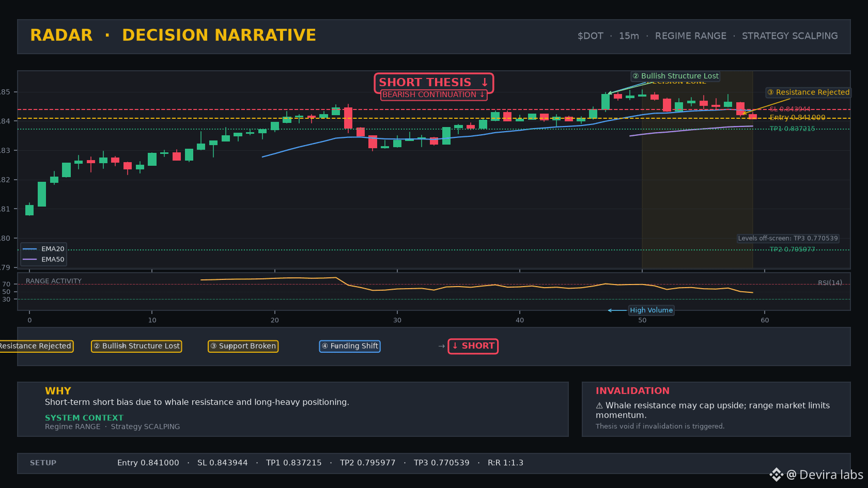
Task: Click the Bullish Structure Lost step chip
Action: [x=136, y=346]
